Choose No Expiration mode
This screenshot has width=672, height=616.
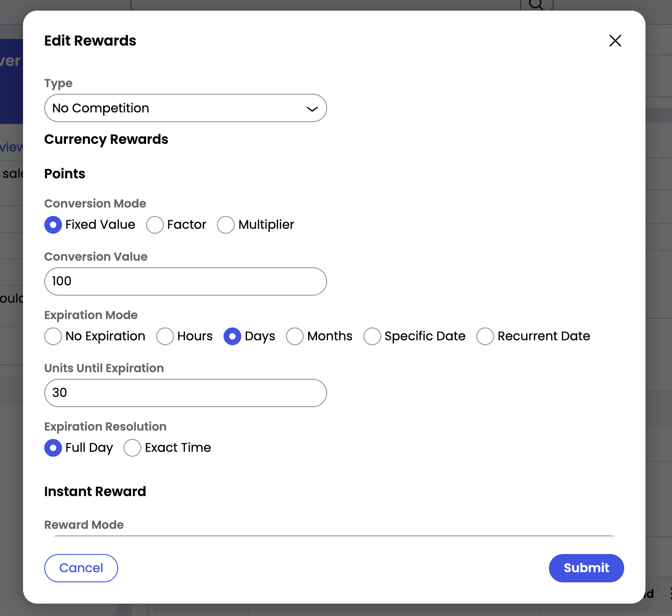pos(53,336)
